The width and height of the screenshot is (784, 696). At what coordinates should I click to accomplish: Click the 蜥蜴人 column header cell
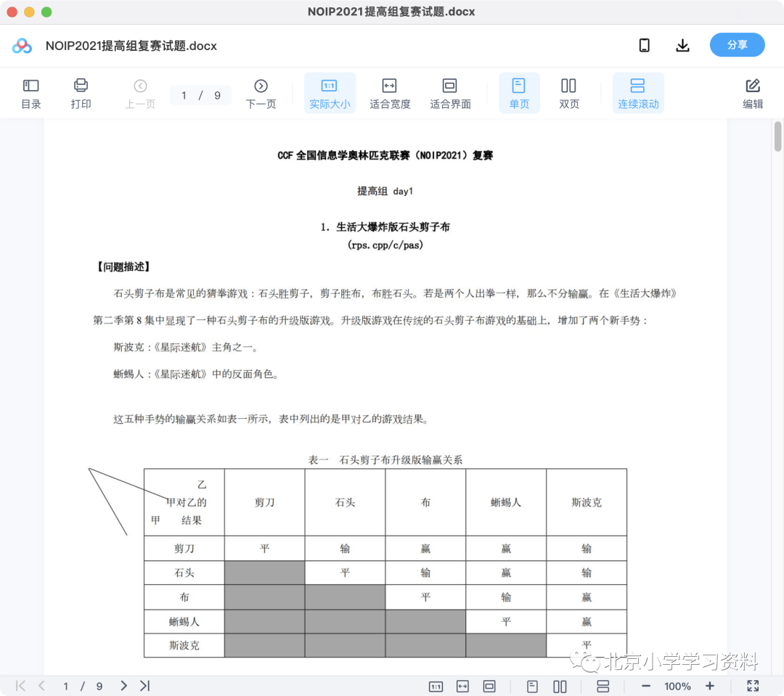(506, 502)
